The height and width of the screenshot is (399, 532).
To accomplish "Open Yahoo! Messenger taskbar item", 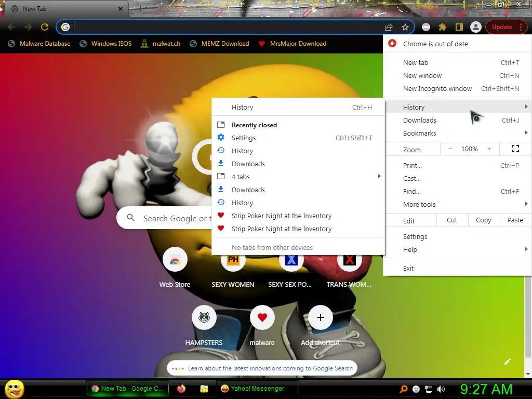I will (x=257, y=389).
